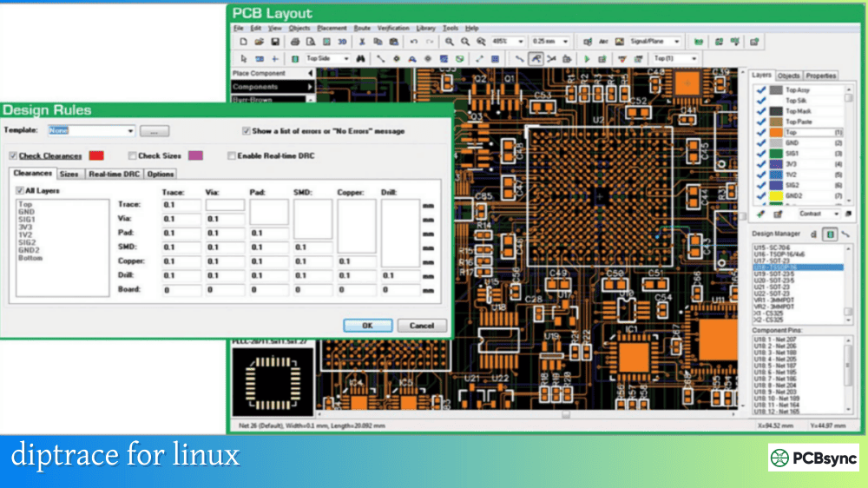Click OK in the Design Rules dialog
The height and width of the screenshot is (488, 868).
[367, 326]
